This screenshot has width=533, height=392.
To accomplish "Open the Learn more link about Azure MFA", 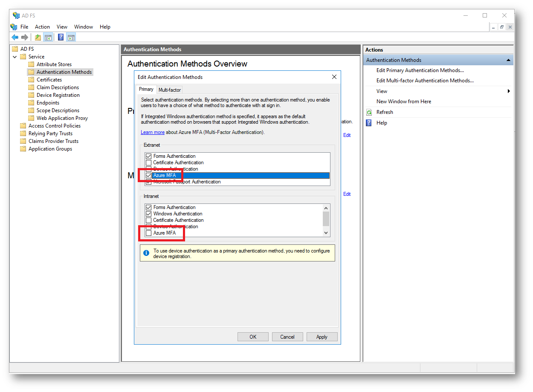I will 153,132.
